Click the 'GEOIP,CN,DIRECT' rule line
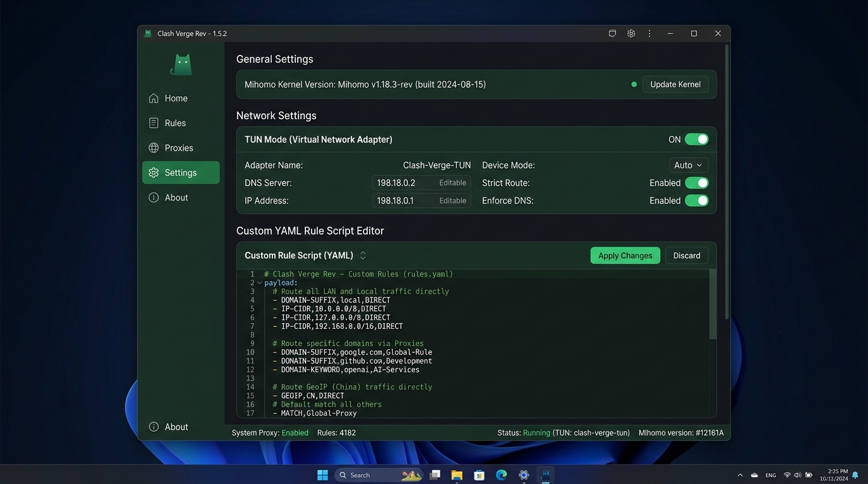This screenshot has height=484, width=868. (308, 396)
